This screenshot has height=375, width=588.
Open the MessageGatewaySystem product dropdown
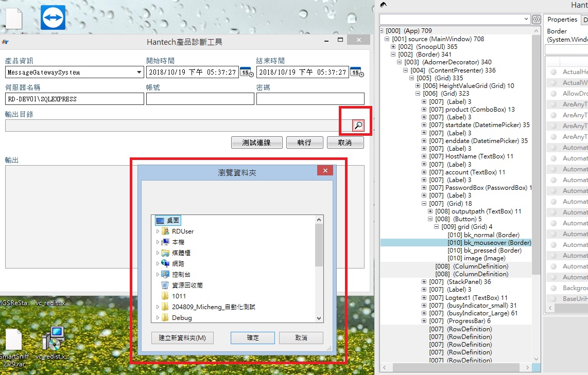tap(139, 73)
